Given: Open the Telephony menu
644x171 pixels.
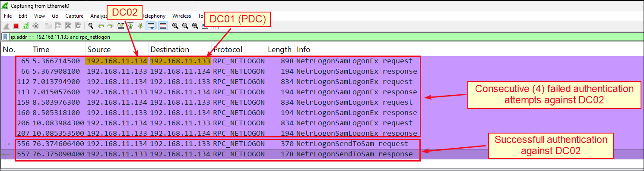Looking at the screenshot, I should click(x=153, y=16).
